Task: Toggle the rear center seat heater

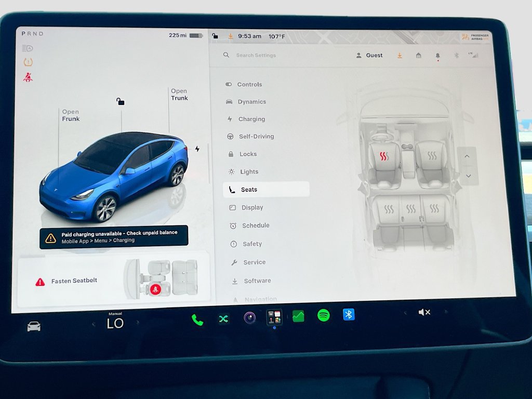Action: [x=411, y=209]
